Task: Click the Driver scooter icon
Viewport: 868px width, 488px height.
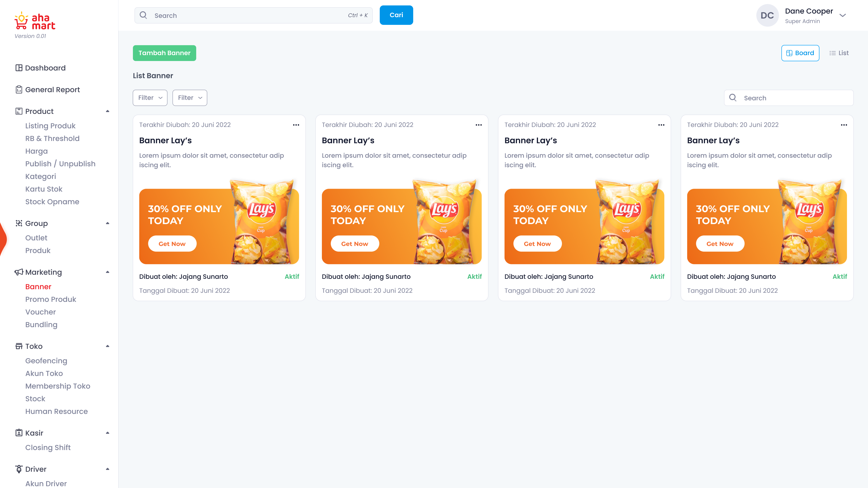Action: pyautogui.click(x=19, y=469)
